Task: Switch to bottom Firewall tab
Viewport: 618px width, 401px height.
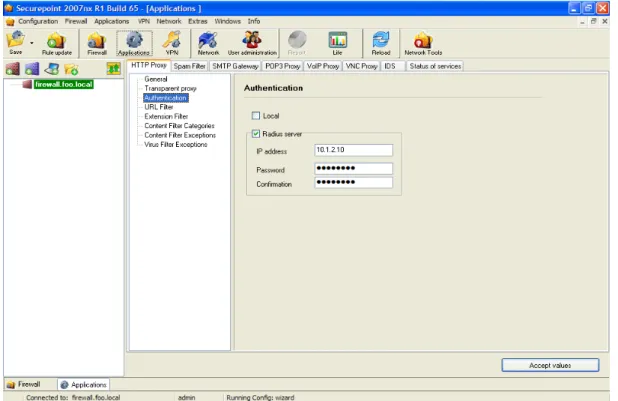Action: [x=24, y=384]
